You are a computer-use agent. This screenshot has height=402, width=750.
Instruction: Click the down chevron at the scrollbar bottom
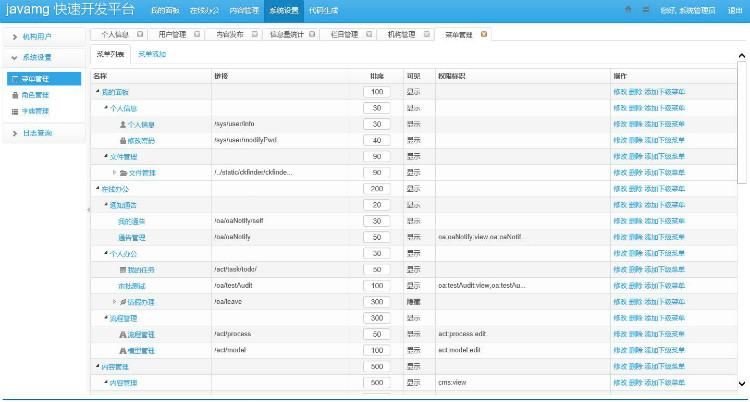click(742, 383)
